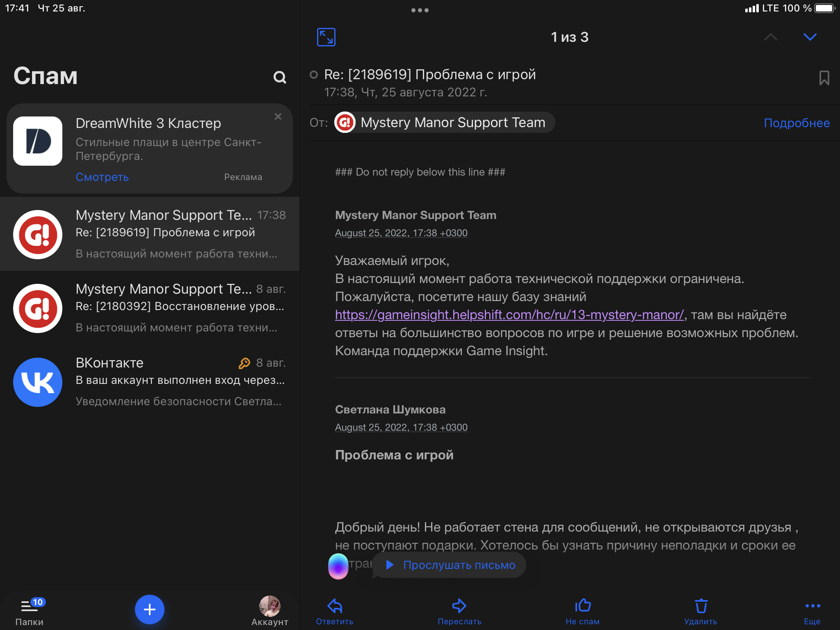Open email Re: [2180392] Восстановление уров...
The height and width of the screenshot is (630, 840).
(150, 308)
